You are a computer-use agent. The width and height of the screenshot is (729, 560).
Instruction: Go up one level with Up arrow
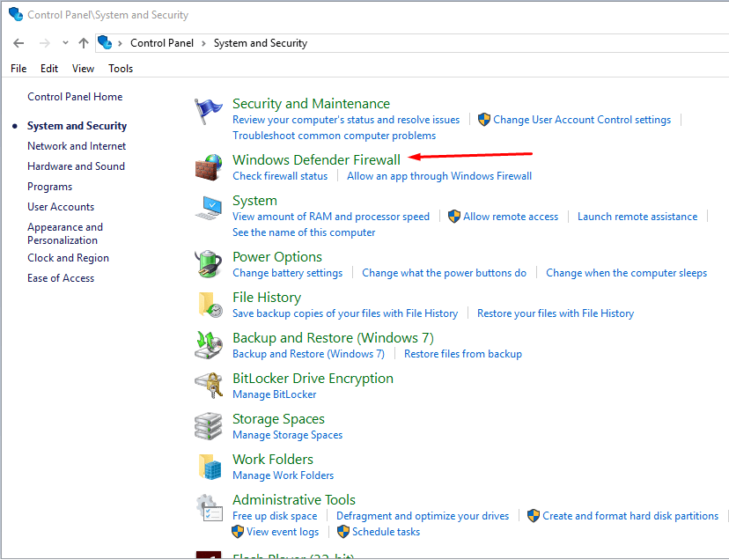click(x=84, y=43)
